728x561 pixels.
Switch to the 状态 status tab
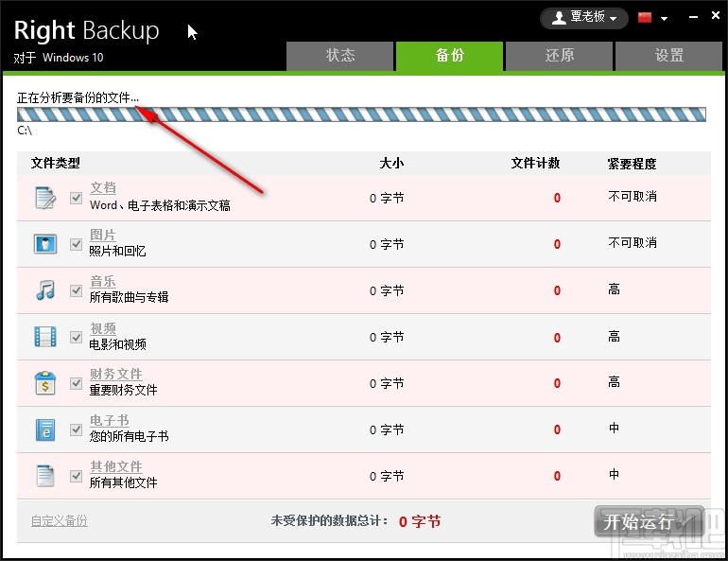pyautogui.click(x=339, y=56)
